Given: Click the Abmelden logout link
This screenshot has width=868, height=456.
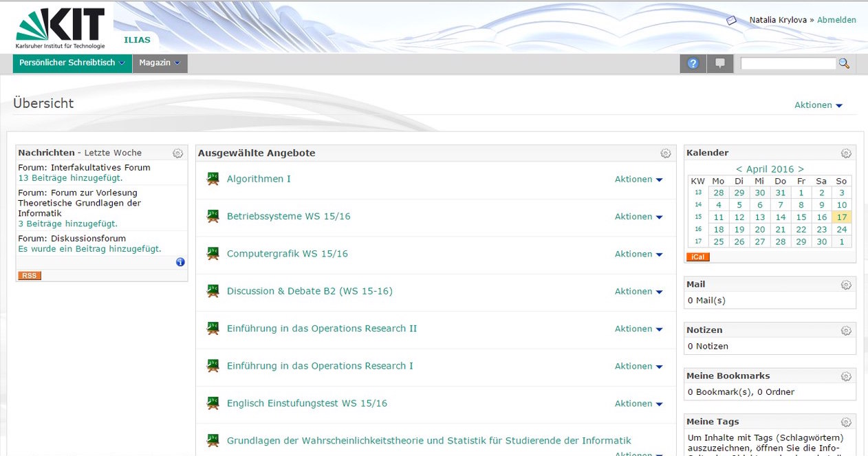Looking at the screenshot, I should pyautogui.click(x=836, y=20).
